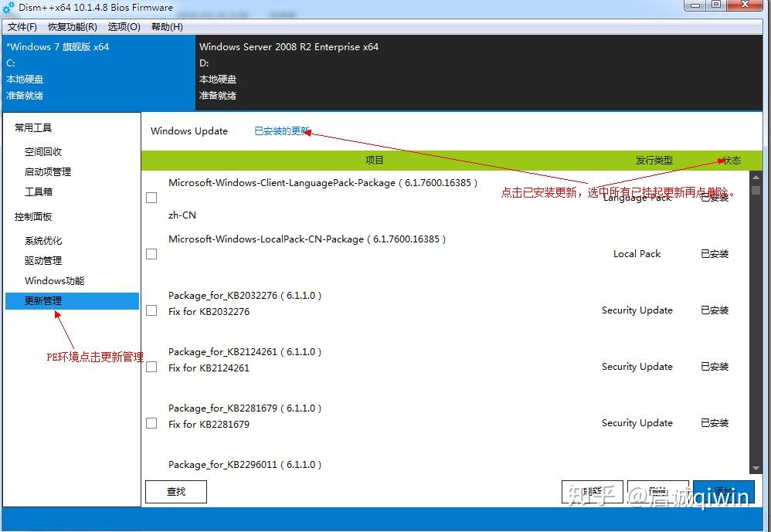The width and height of the screenshot is (771, 532).
Task: Click the blue 添加 button
Action: click(724, 491)
